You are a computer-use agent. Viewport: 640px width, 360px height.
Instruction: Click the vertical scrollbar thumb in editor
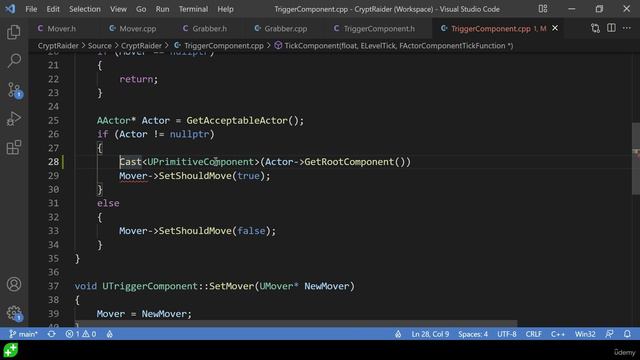click(636, 158)
